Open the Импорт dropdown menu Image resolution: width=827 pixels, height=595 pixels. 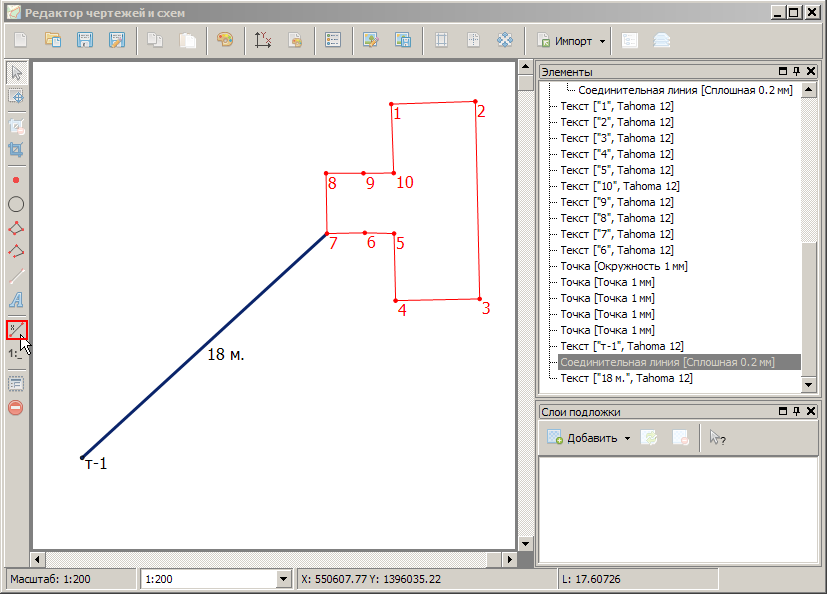tap(602, 41)
